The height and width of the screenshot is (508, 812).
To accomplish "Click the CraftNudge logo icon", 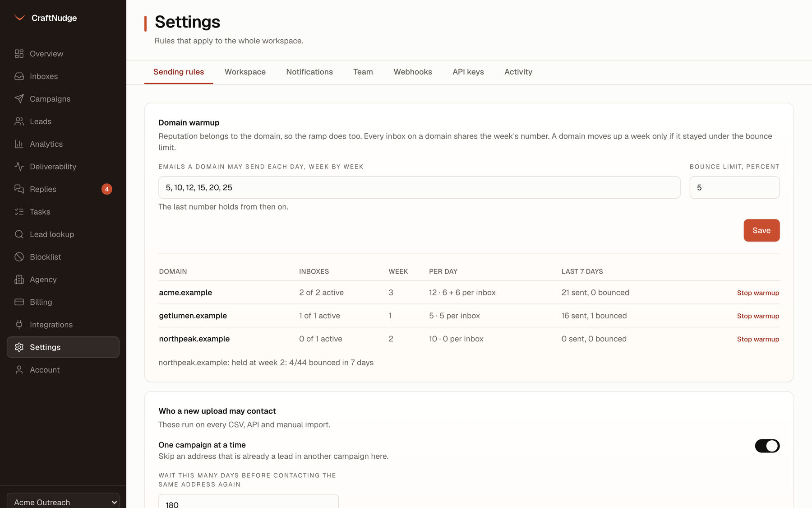I will coord(19,18).
